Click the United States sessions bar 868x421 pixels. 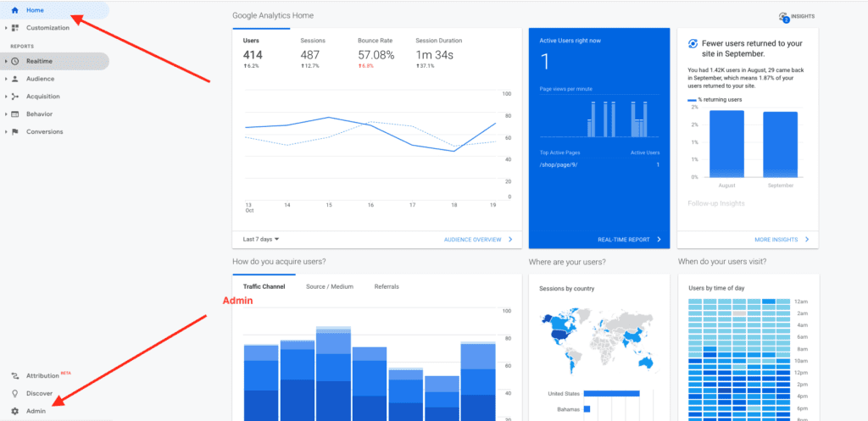[612, 394]
